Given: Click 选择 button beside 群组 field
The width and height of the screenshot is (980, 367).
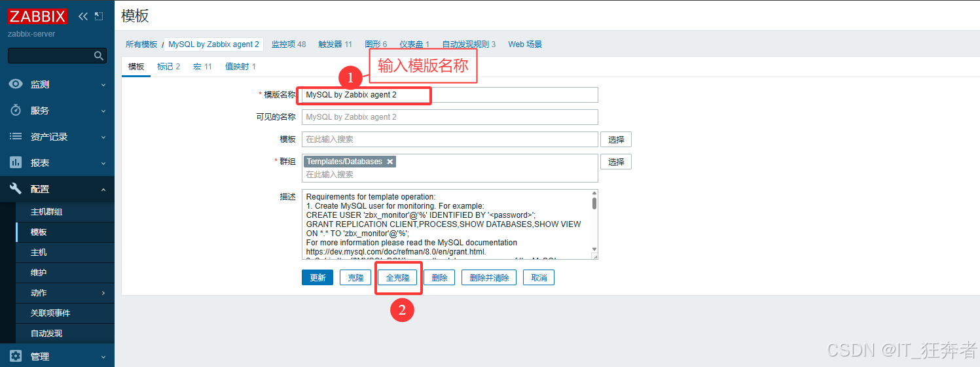Looking at the screenshot, I should pos(616,162).
